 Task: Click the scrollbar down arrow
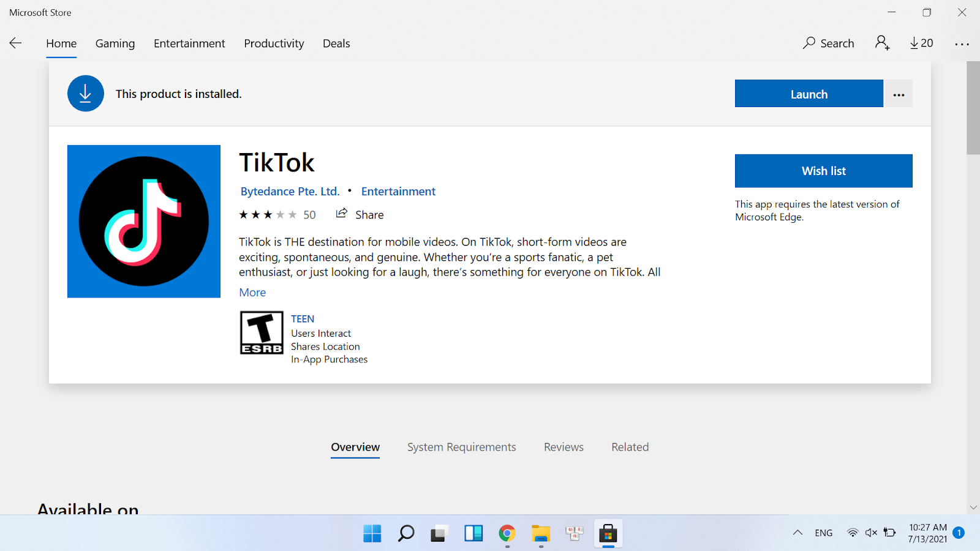click(x=973, y=508)
